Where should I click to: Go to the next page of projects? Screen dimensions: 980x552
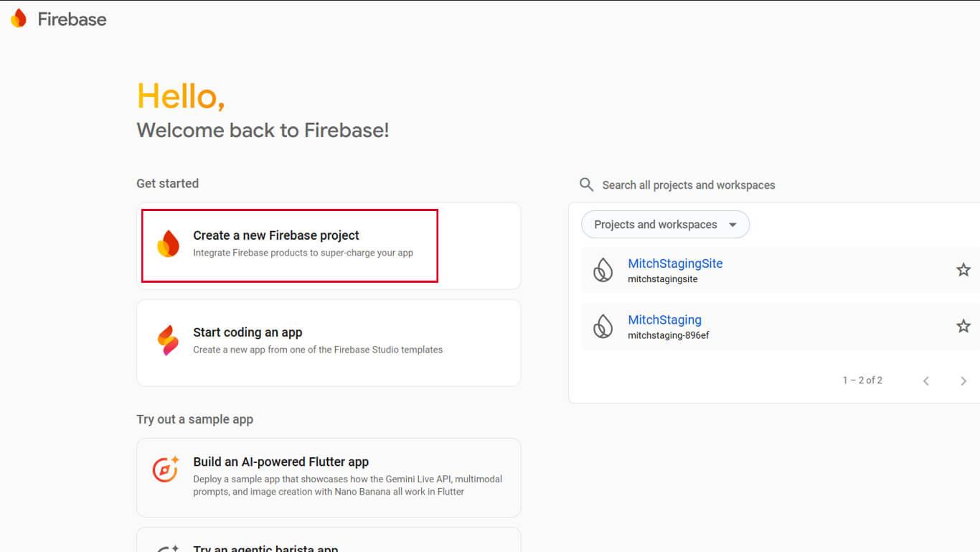963,380
